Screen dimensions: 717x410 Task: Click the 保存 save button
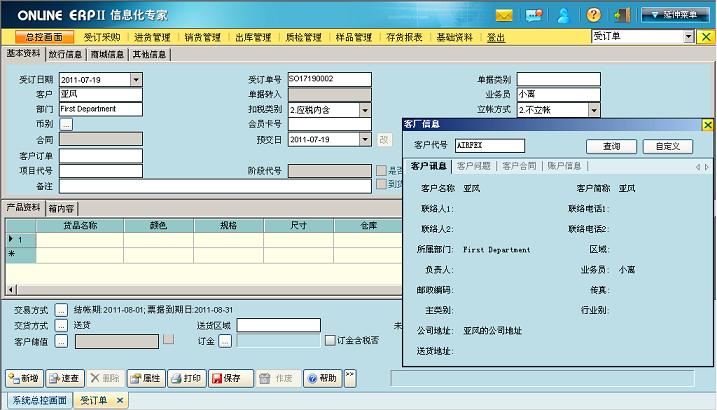[x=226, y=379]
